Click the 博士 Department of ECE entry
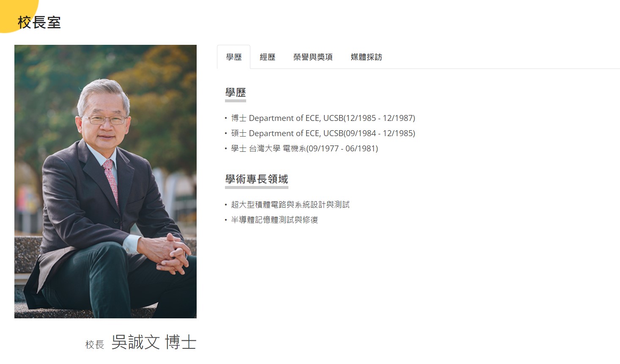Viewport: 620px width, 364px height. pyautogui.click(x=323, y=118)
